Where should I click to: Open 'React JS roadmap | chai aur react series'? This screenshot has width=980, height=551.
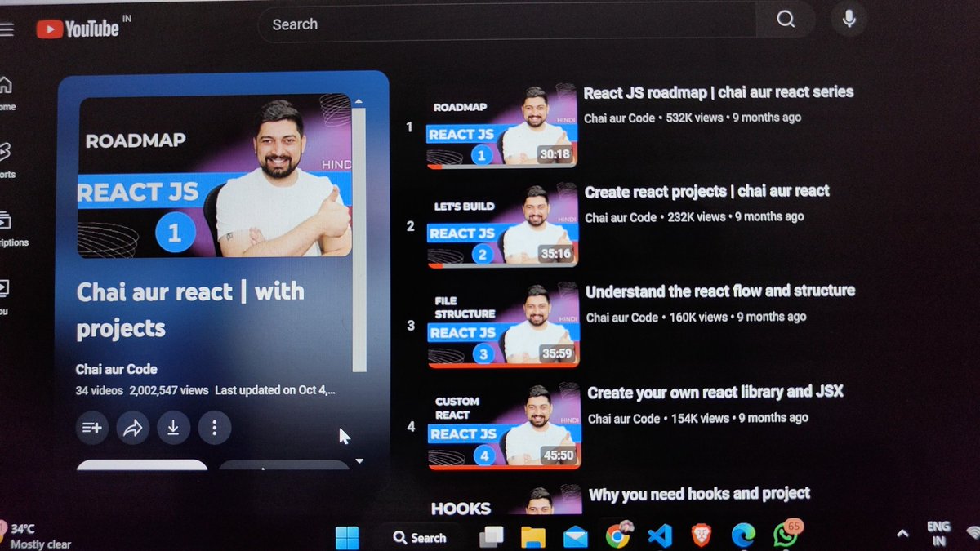coord(719,92)
